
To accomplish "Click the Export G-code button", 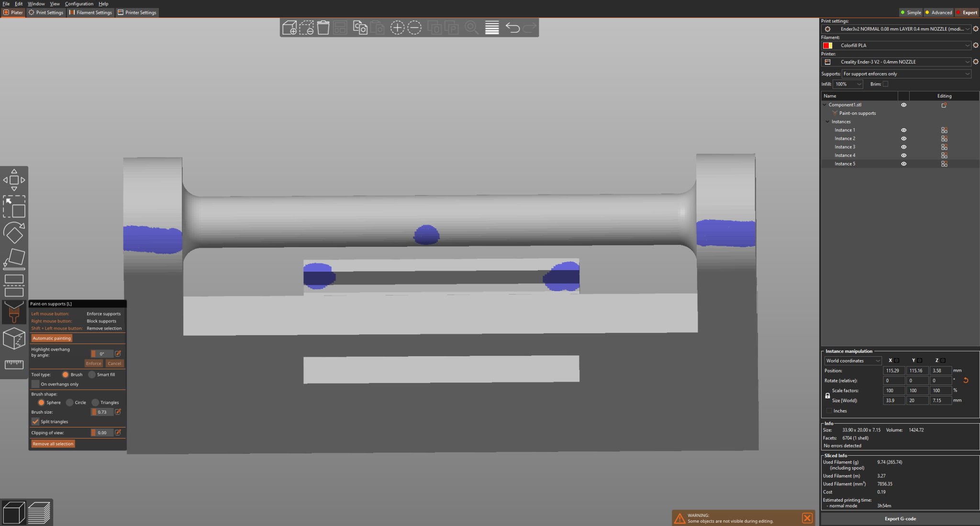I will pos(900,519).
